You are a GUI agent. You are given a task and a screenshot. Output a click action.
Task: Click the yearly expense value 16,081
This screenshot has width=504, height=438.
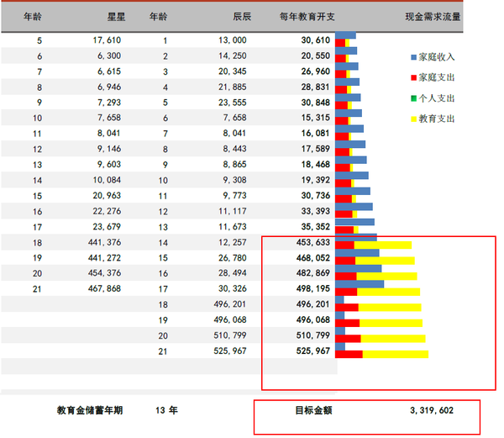tap(316, 133)
